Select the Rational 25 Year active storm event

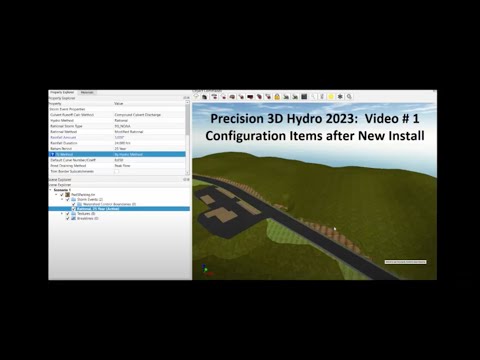[x=98, y=209]
